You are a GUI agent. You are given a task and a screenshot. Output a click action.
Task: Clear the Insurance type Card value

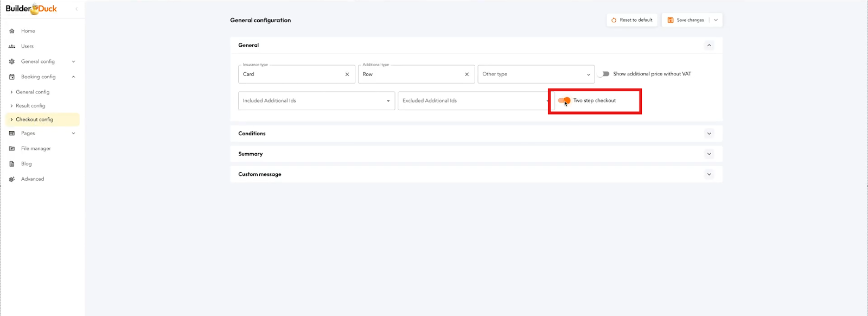(x=347, y=74)
